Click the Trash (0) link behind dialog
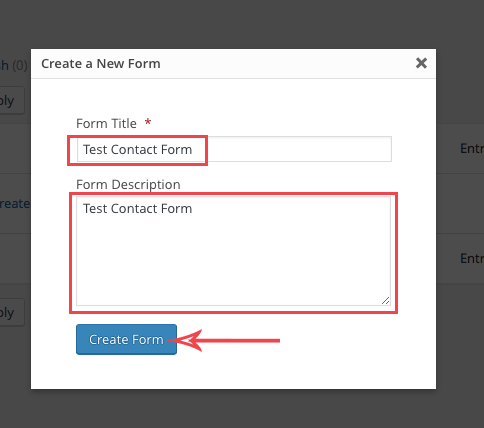Image resolution: width=484 pixels, height=428 pixels. [x=13, y=65]
